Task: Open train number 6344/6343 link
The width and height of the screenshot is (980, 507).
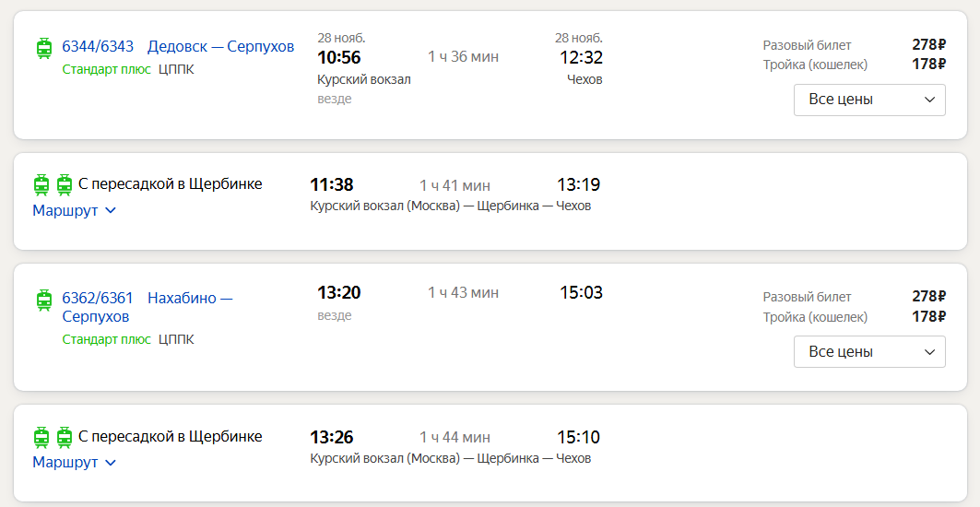Action: [98, 46]
